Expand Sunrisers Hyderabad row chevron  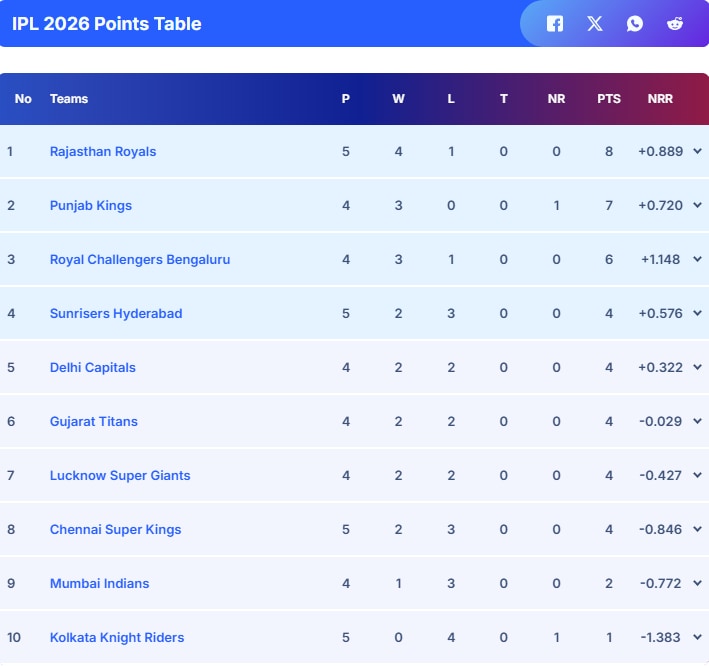click(x=697, y=314)
